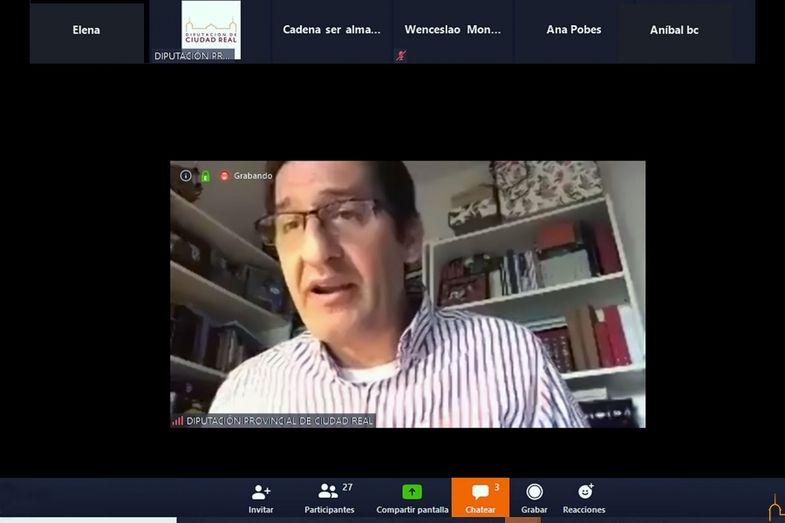Click the unread chat count badge

pyautogui.click(x=497, y=487)
